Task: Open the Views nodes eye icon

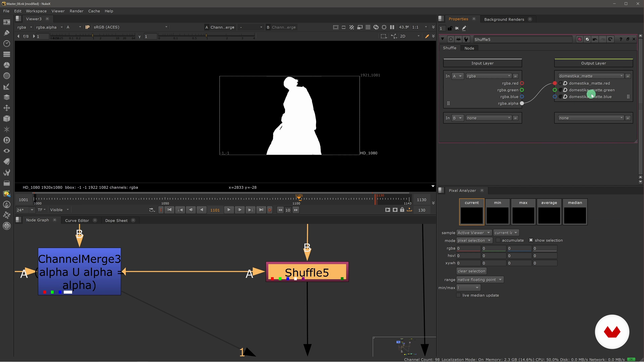Action: point(7,151)
